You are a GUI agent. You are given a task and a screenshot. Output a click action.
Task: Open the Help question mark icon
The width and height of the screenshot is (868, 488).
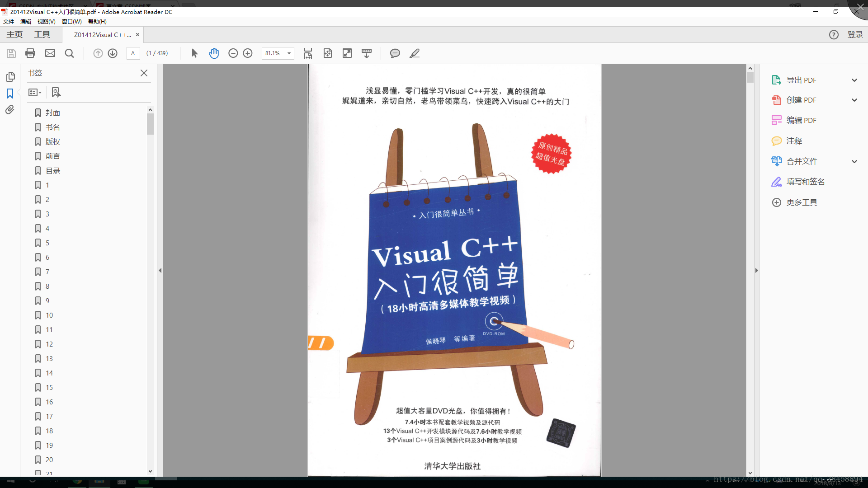click(x=834, y=35)
